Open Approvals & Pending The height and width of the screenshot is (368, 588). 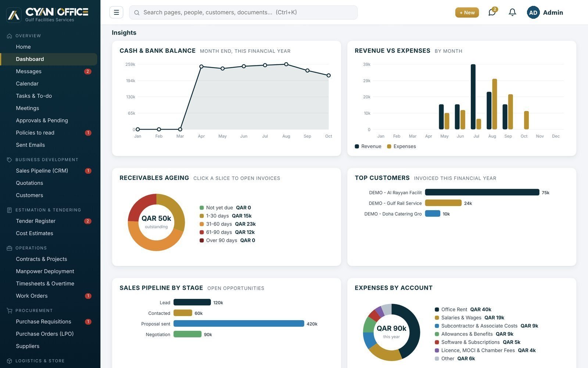[49, 120]
